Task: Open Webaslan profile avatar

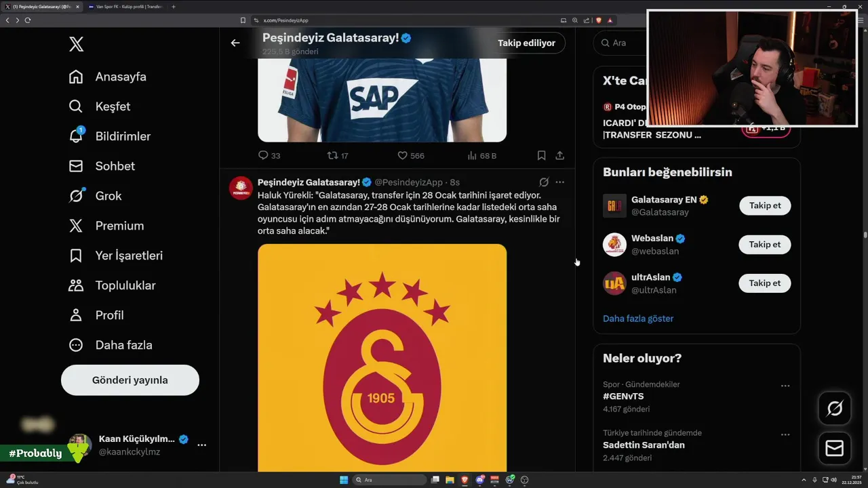Action: click(x=614, y=245)
